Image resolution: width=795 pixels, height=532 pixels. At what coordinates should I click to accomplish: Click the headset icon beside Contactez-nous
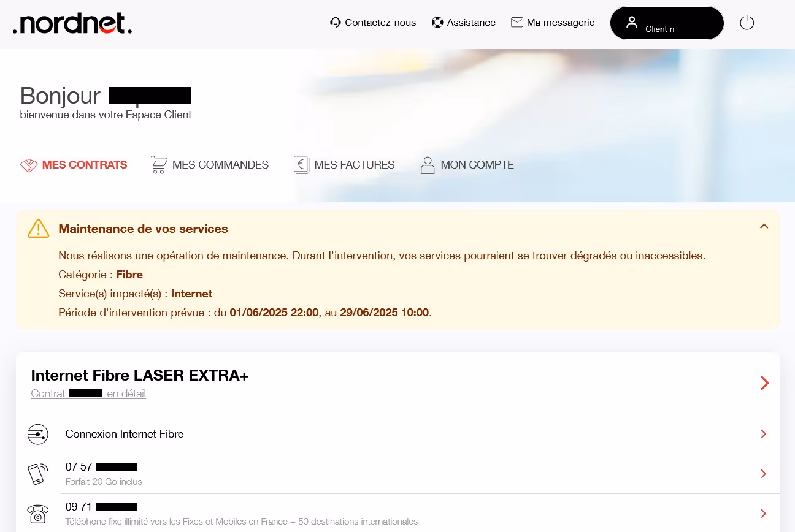coord(335,23)
